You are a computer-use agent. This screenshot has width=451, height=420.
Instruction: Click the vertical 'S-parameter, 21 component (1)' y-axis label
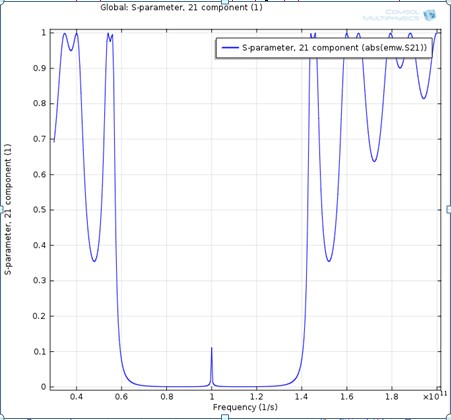8,209
